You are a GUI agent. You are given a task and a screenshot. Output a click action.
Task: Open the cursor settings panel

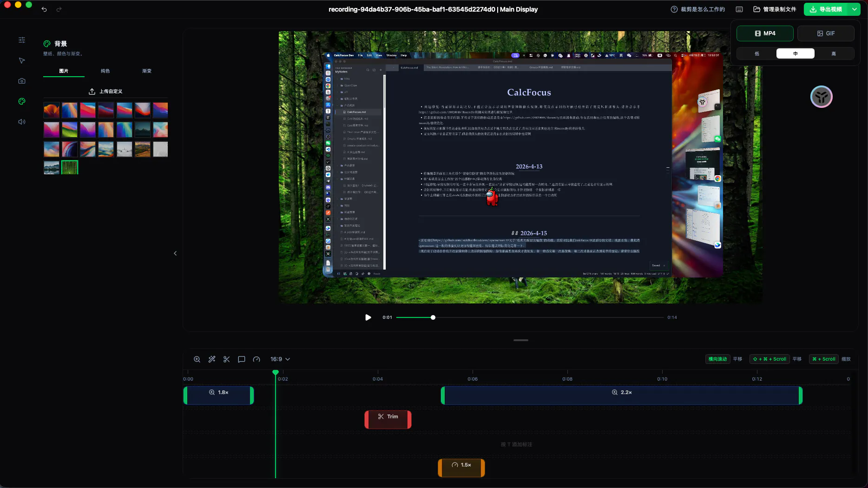(x=22, y=60)
